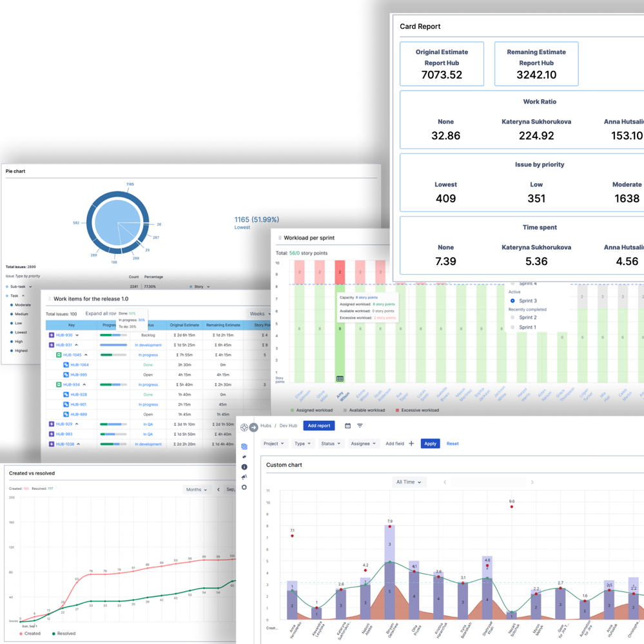Click the Add report button
Viewport: 644px width, 644px height.
click(x=319, y=426)
